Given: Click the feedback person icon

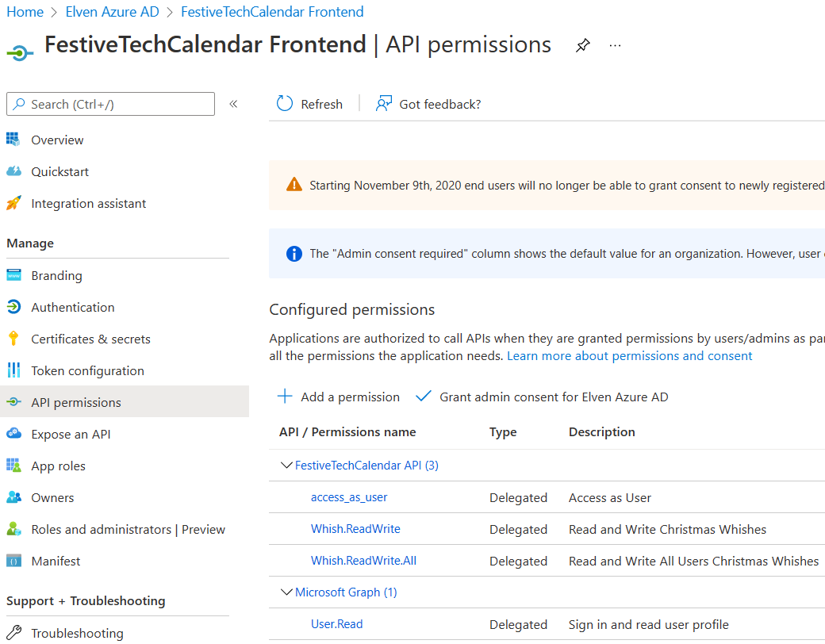Looking at the screenshot, I should point(384,104).
